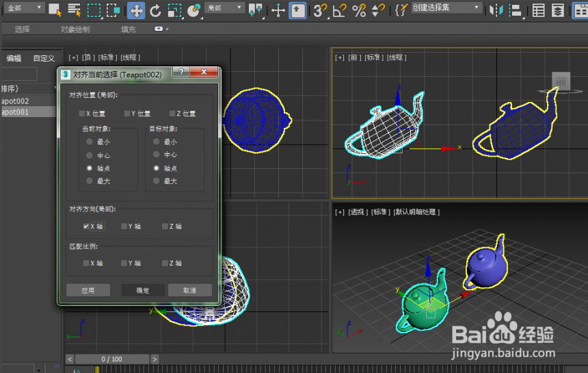Open the Select by Name tool

click(75, 10)
